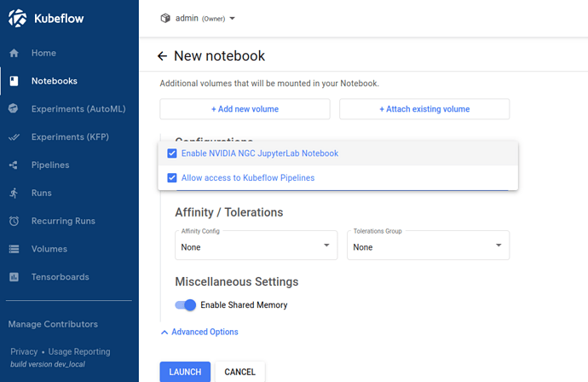Click the Miscellaneous Settings heading
This screenshot has height=382, width=588.
[x=237, y=281]
